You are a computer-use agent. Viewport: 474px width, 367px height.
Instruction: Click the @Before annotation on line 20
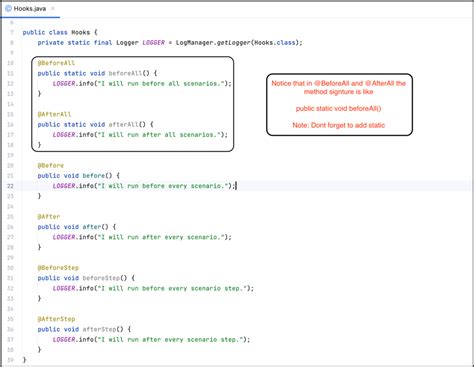coord(50,165)
